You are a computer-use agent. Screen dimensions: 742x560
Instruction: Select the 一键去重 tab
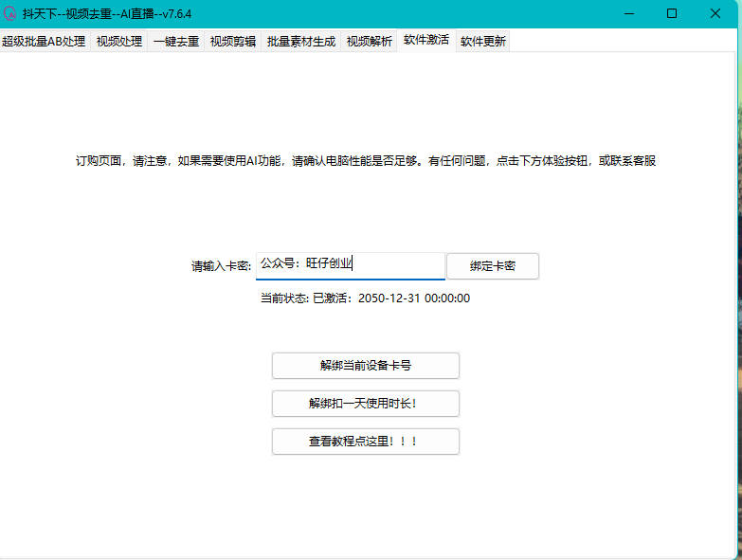176,42
